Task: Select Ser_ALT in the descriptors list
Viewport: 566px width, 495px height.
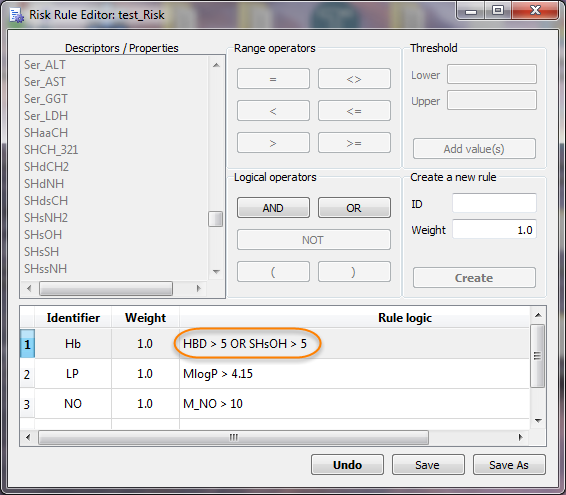Action: click(x=44, y=65)
